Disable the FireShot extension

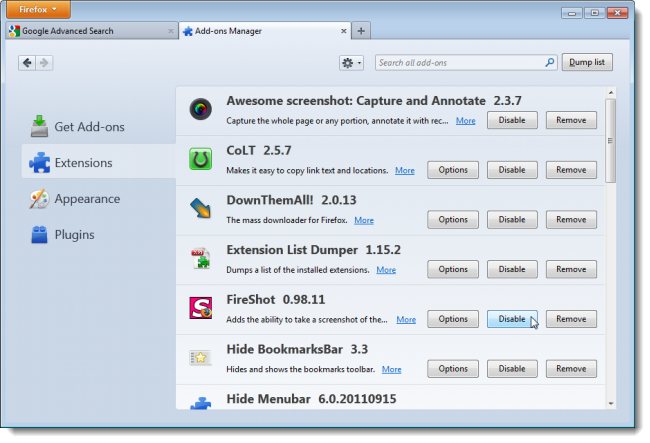(x=512, y=319)
